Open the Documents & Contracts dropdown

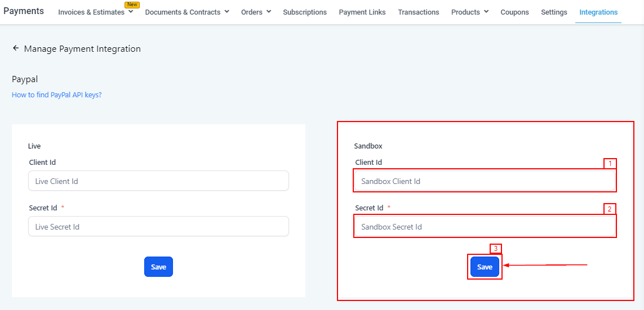(226, 11)
